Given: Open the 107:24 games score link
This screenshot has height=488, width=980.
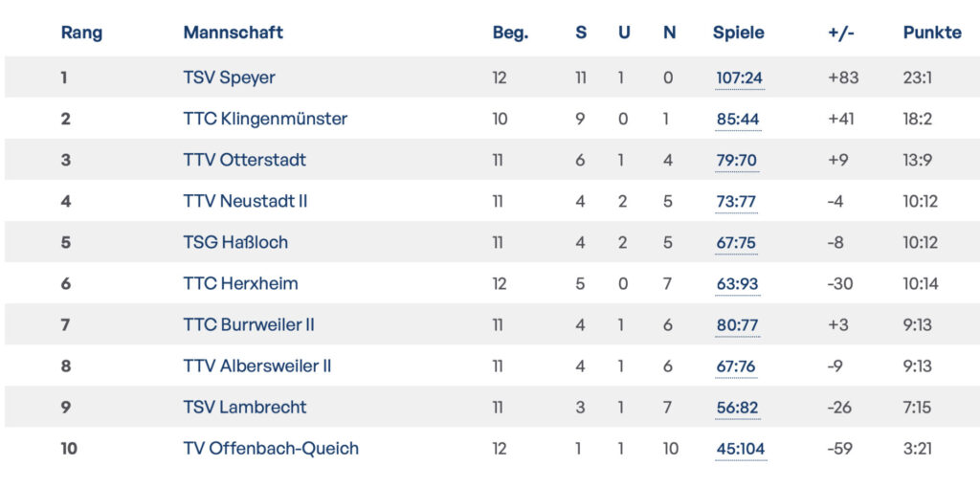Looking at the screenshot, I should [740, 78].
